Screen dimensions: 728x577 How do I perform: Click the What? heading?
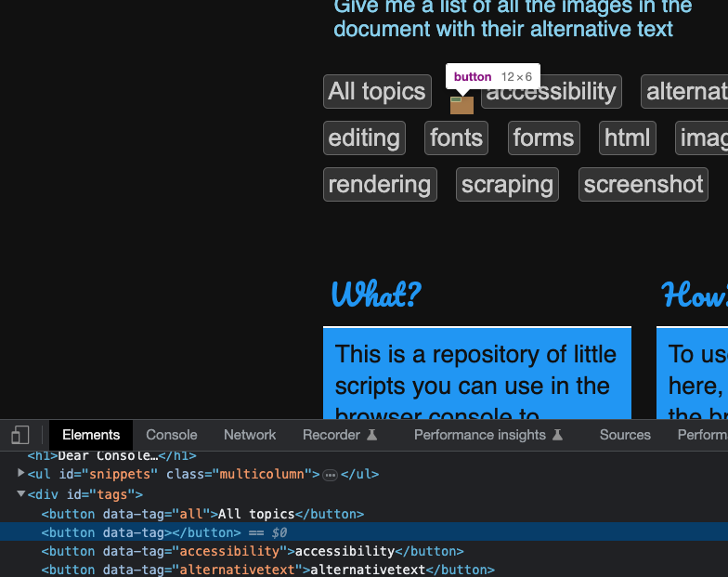pos(376,294)
